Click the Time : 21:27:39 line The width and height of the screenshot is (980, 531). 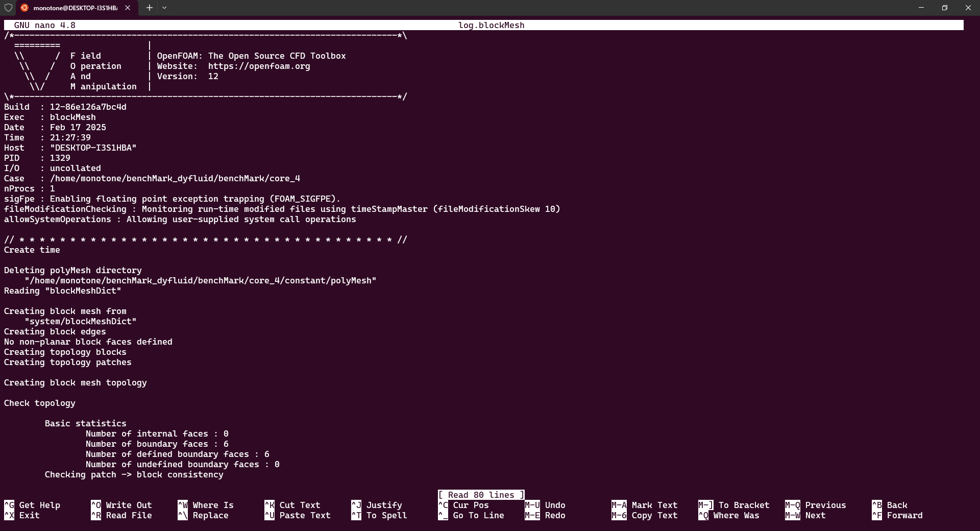pyautogui.click(x=47, y=137)
